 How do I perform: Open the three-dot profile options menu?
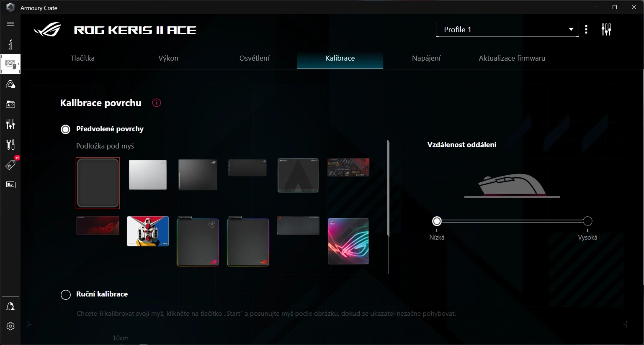586,29
